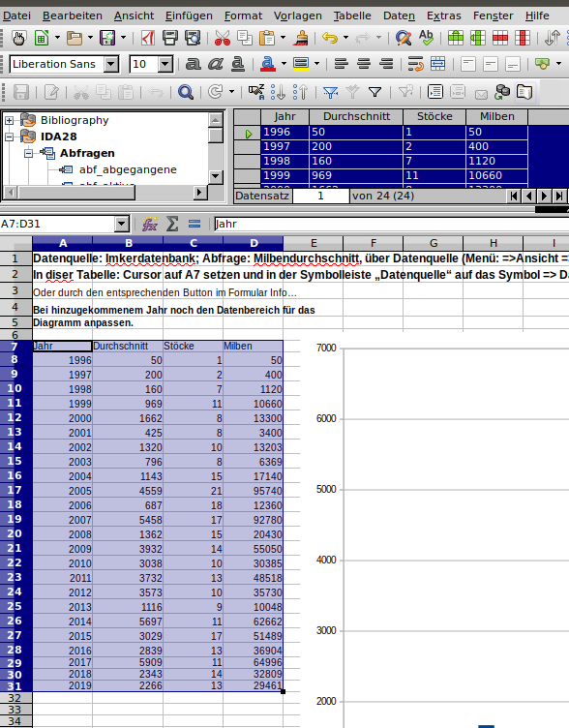This screenshot has height=728, width=569.
Task: Open the font color palette arrow
Action: [284, 64]
